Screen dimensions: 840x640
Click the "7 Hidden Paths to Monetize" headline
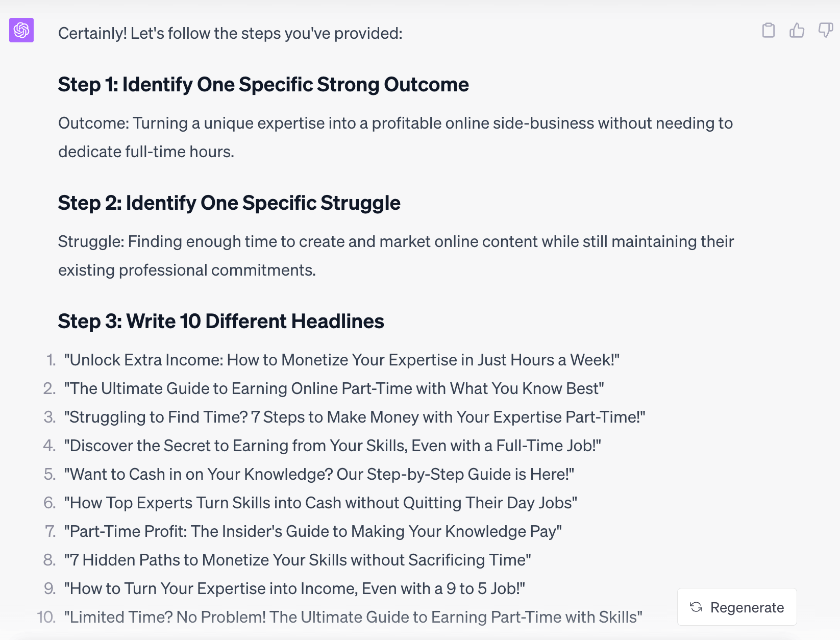coord(298,560)
